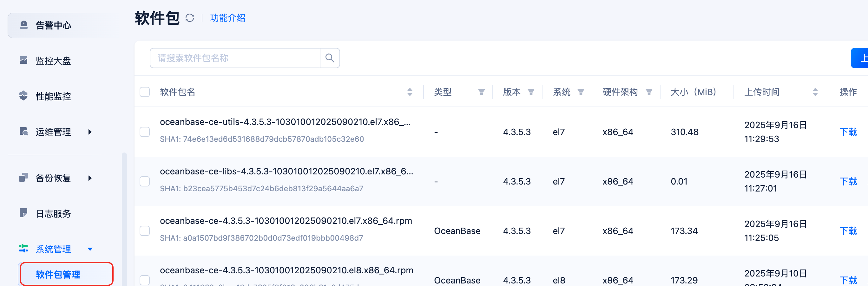Download the oceanbase-ce el7 rpm via 下载
The image size is (868, 286).
tap(848, 231)
